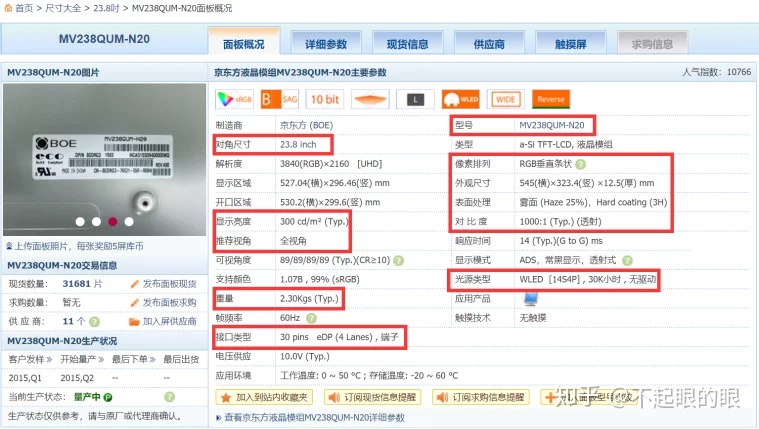The image size is (759, 429).
Task: Select the active red carousel dot
Action: [x=113, y=221]
